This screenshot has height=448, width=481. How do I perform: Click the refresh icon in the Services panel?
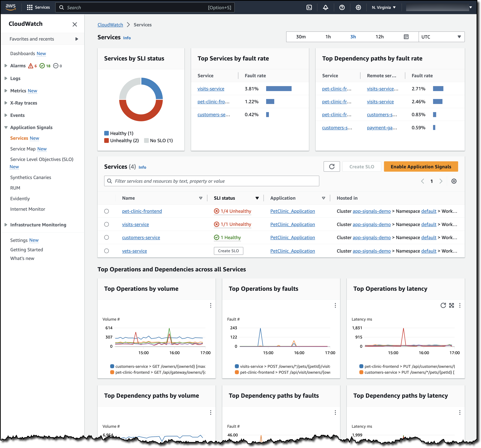click(332, 166)
